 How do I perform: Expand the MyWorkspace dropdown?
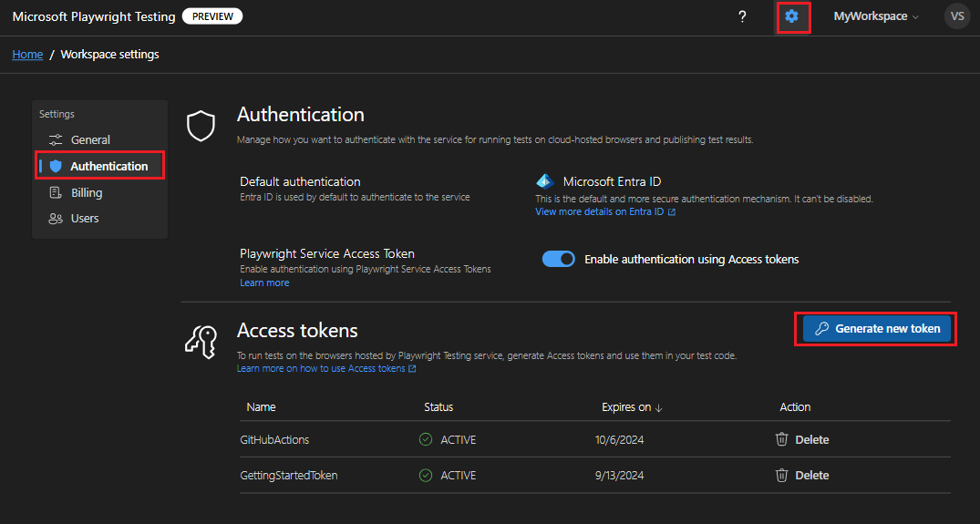pyautogui.click(x=876, y=16)
